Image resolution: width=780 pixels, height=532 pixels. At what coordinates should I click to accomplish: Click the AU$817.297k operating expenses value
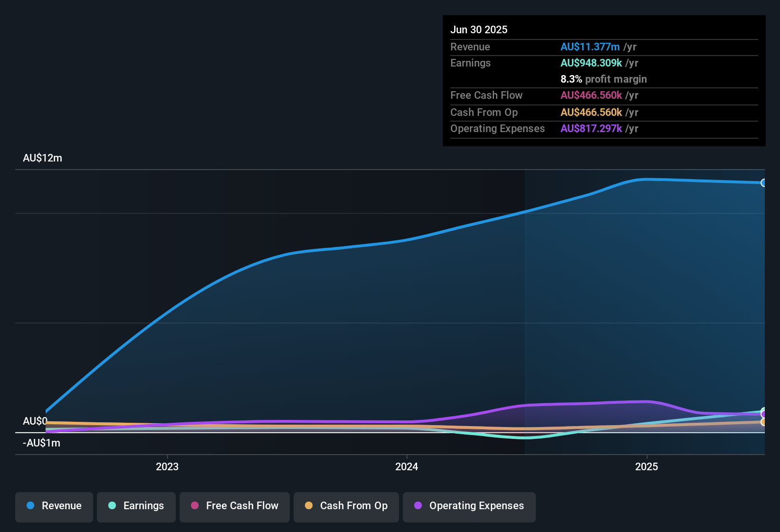(x=591, y=128)
